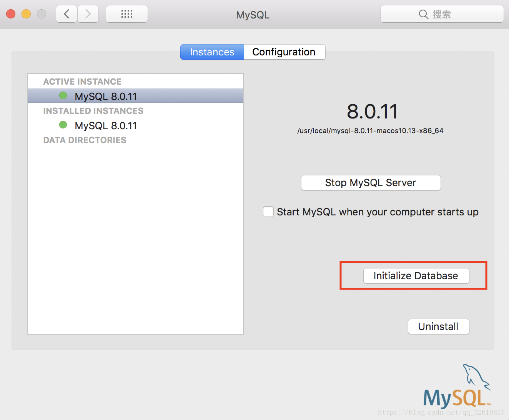
Task: Click the 8.0.11 version number text
Action: point(372,112)
